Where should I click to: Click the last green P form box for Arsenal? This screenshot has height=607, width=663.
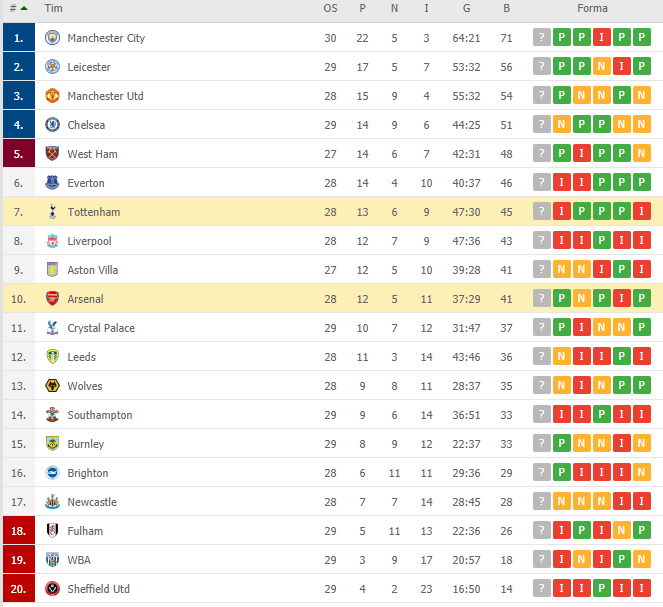(642, 299)
